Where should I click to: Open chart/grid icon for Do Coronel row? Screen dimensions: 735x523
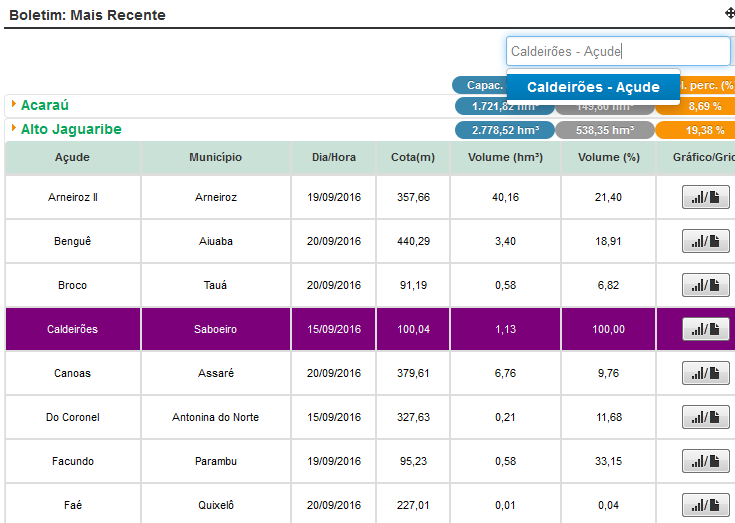point(706,417)
